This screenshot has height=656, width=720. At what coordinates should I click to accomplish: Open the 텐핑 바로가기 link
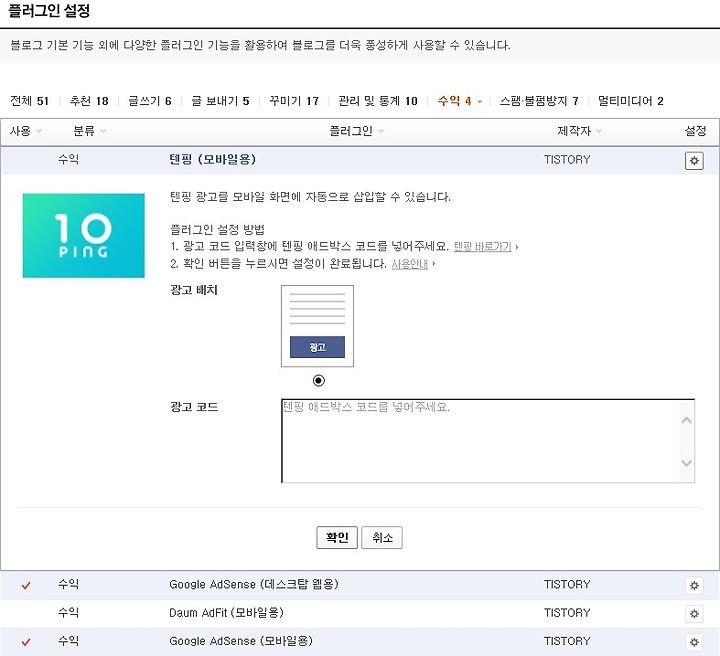483,247
